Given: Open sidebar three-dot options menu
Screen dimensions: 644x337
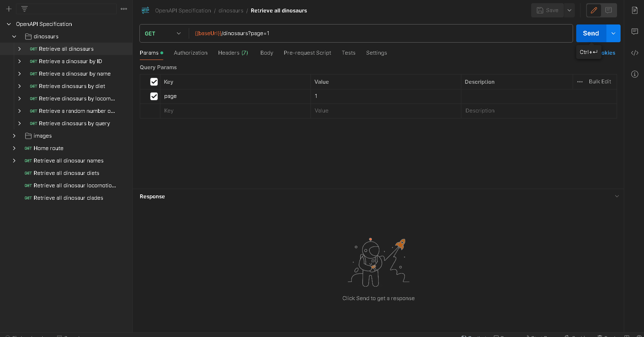Looking at the screenshot, I should pos(124,9).
